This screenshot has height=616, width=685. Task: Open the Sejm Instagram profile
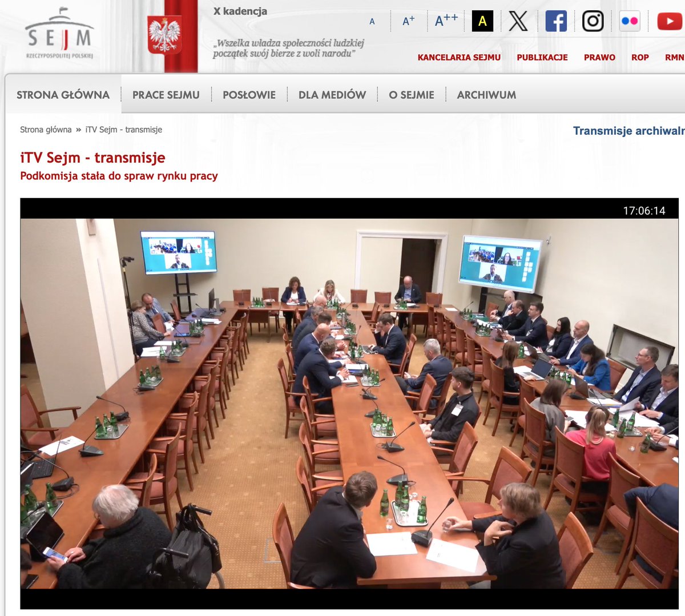click(x=593, y=21)
